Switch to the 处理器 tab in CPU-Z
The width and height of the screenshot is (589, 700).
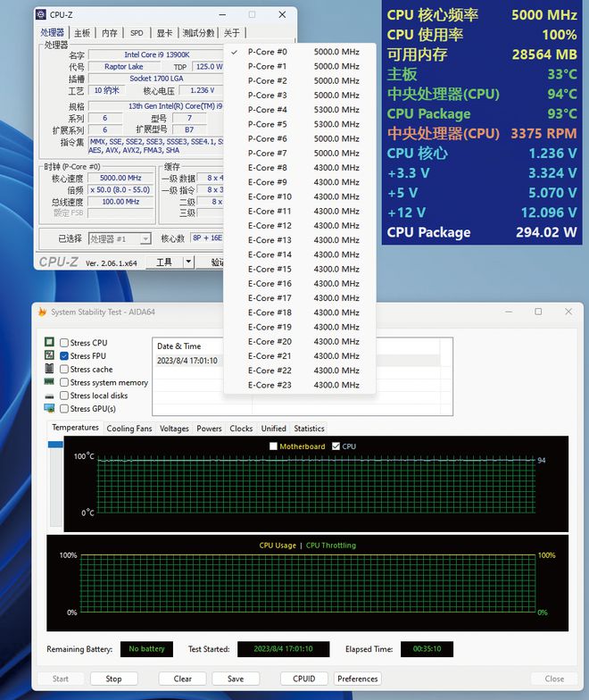pyautogui.click(x=52, y=32)
